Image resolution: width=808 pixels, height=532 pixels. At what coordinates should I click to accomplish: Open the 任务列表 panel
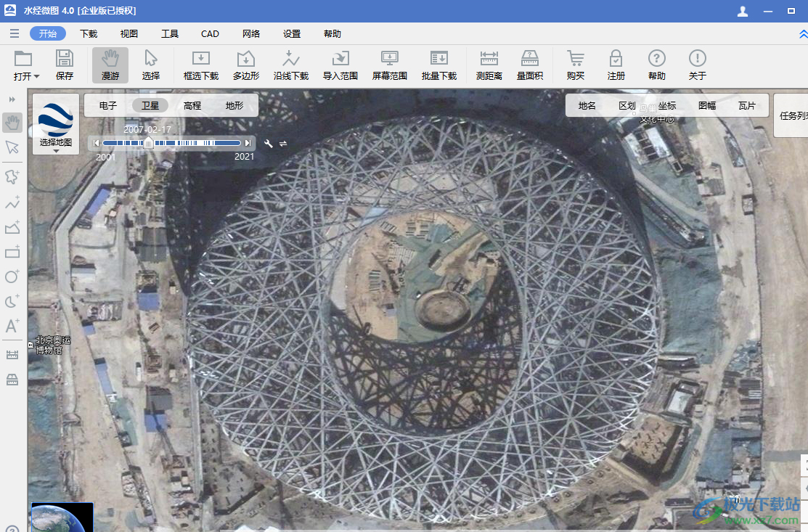(791, 116)
